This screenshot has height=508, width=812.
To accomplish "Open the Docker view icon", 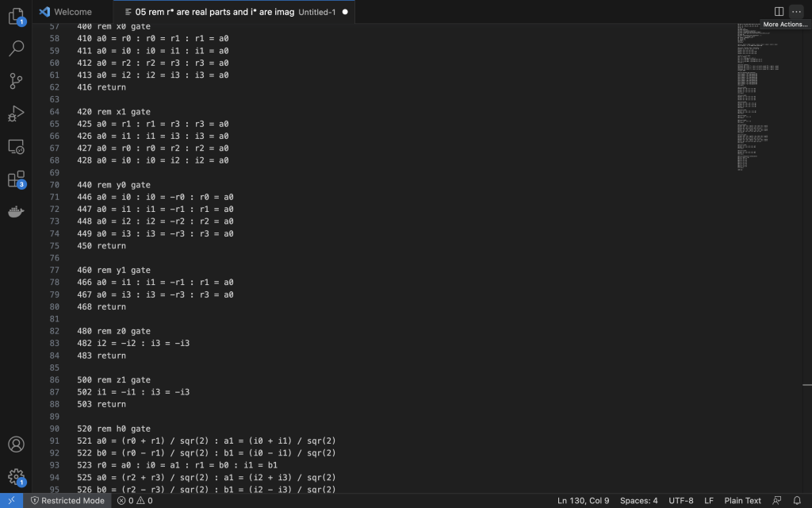I will click(x=16, y=212).
